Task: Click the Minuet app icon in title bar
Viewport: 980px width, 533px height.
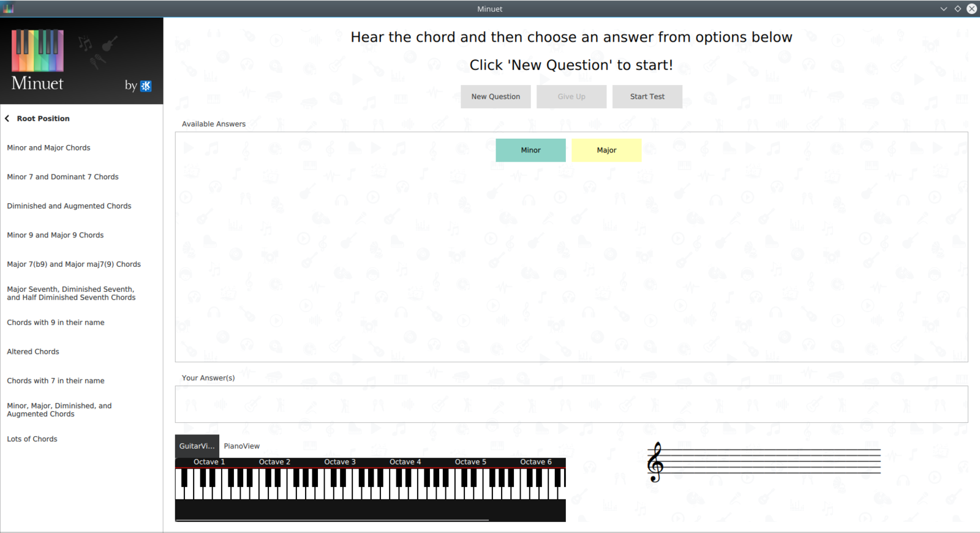Action: click(x=8, y=9)
